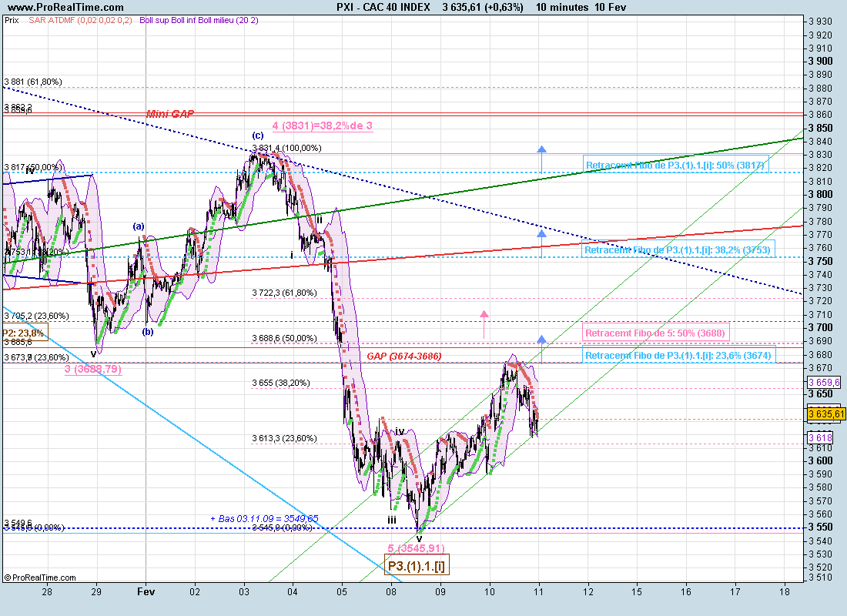Image resolution: width=847 pixels, height=616 pixels.
Task: Click the Retracemt Fibo 23,6% (3674) box
Action: [x=679, y=355]
